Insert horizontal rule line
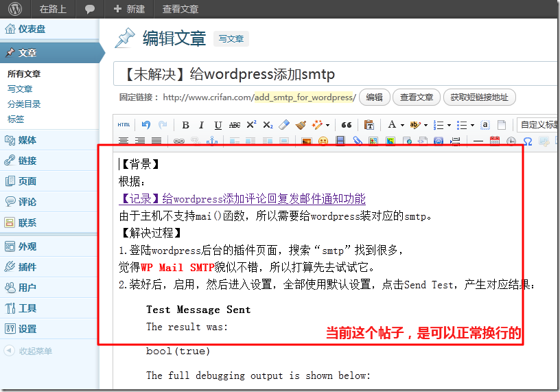Screen dimensions: 560x392 click(x=478, y=141)
